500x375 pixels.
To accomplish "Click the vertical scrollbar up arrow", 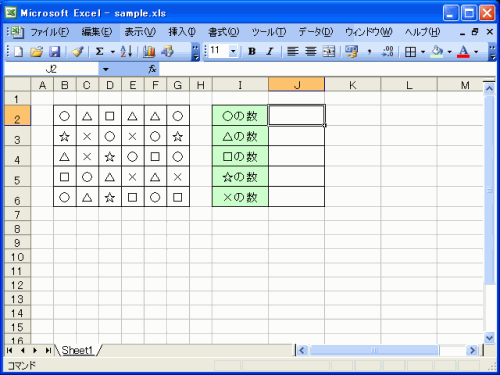I will click(x=489, y=88).
